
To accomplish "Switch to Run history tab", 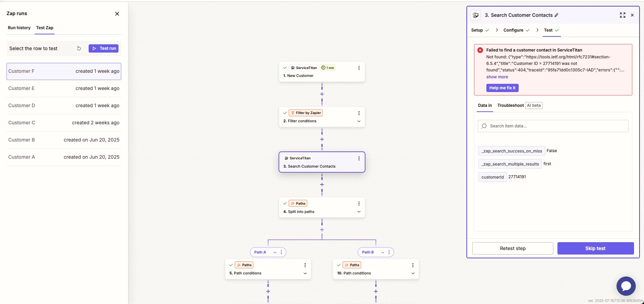I will (19, 28).
